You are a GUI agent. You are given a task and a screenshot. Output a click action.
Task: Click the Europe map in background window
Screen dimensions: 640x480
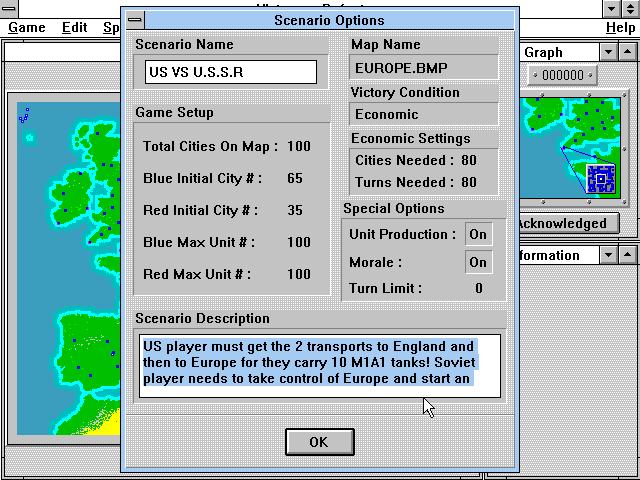69,268
